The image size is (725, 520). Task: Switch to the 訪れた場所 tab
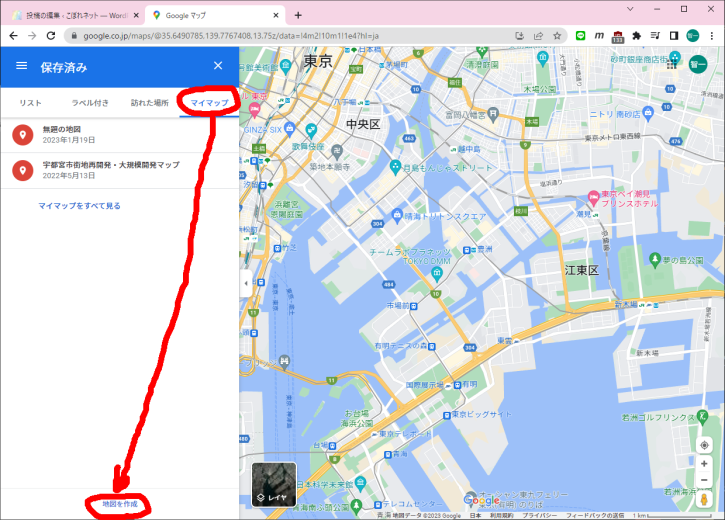(149, 103)
